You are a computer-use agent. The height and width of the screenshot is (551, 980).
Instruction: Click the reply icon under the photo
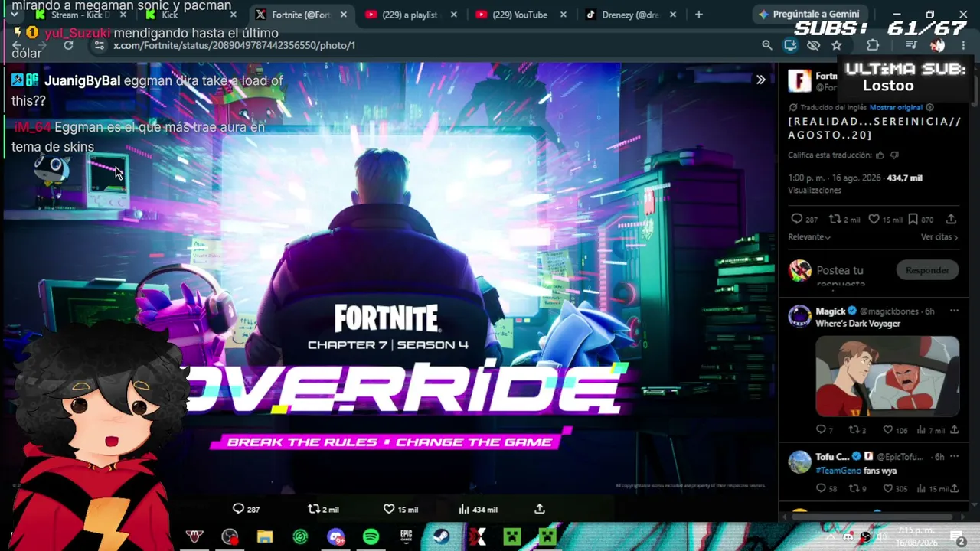(x=238, y=509)
